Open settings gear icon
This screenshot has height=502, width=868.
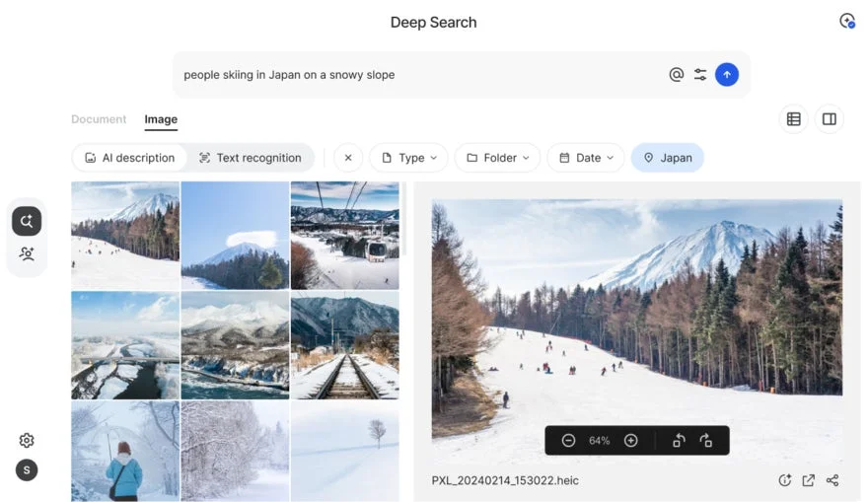(x=27, y=440)
